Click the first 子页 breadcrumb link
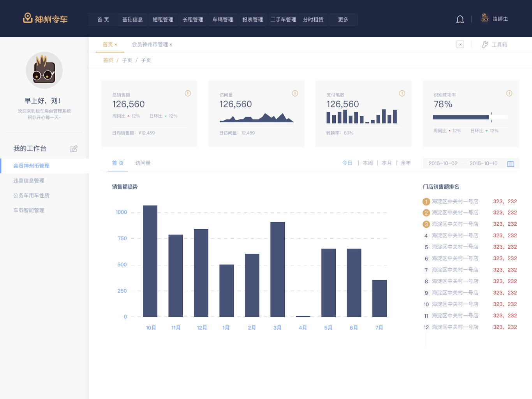Image resolution: width=532 pixels, height=399 pixels. 127,60
